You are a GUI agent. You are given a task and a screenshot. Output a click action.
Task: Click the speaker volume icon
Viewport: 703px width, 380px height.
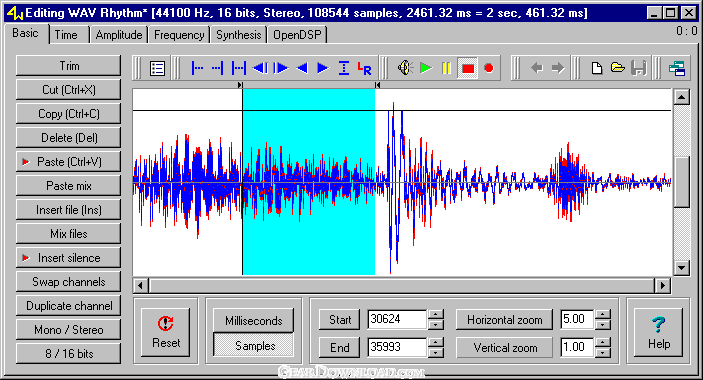point(405,68)
